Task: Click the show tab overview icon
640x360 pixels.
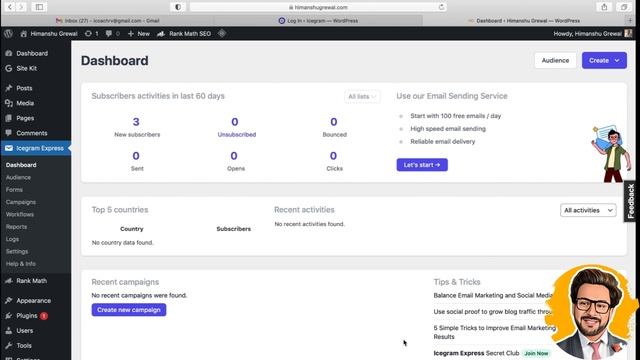Action: 624,7
